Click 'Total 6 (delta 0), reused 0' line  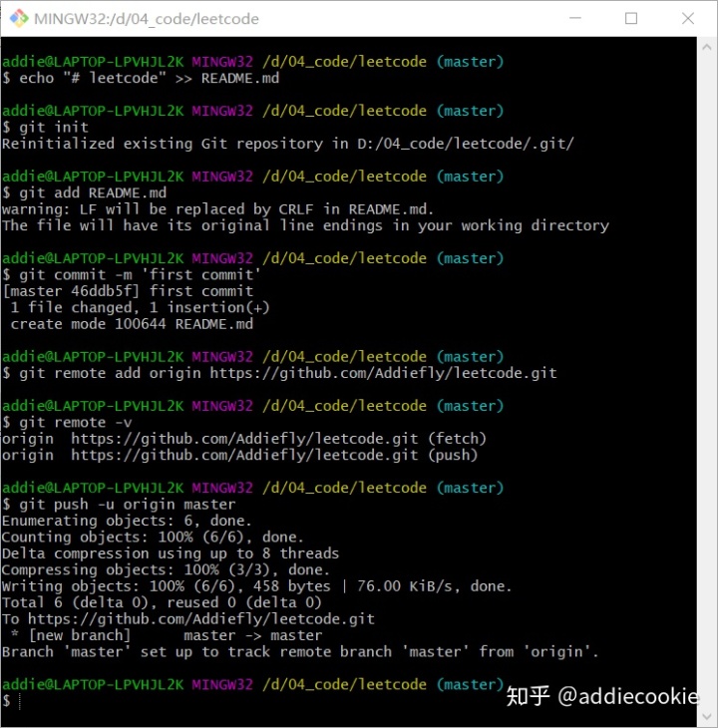[x=162, y=602]
